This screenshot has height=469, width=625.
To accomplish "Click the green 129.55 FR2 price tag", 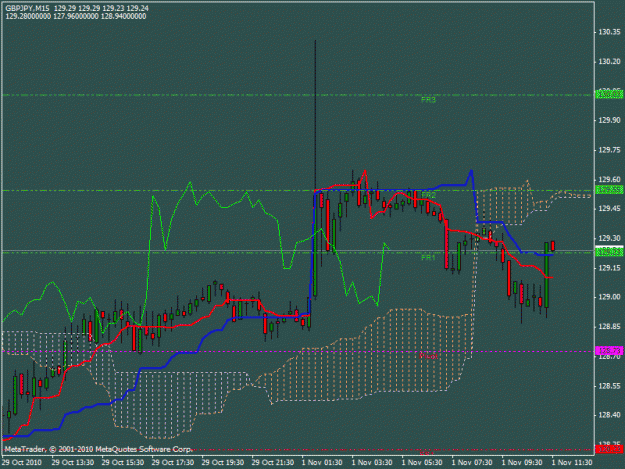I will click(609, 190).
